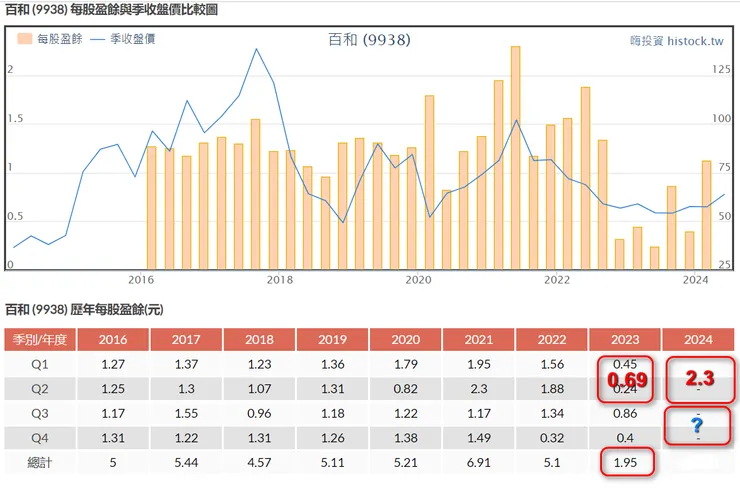The image size is (740, 490).
Task: Click the 2020 Q2 value 0.82
Action: 405,389
